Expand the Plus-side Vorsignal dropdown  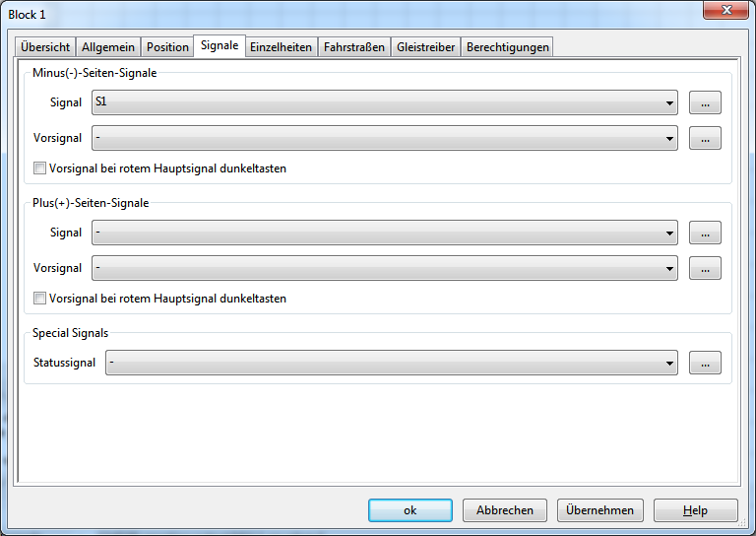coord(384,268)
